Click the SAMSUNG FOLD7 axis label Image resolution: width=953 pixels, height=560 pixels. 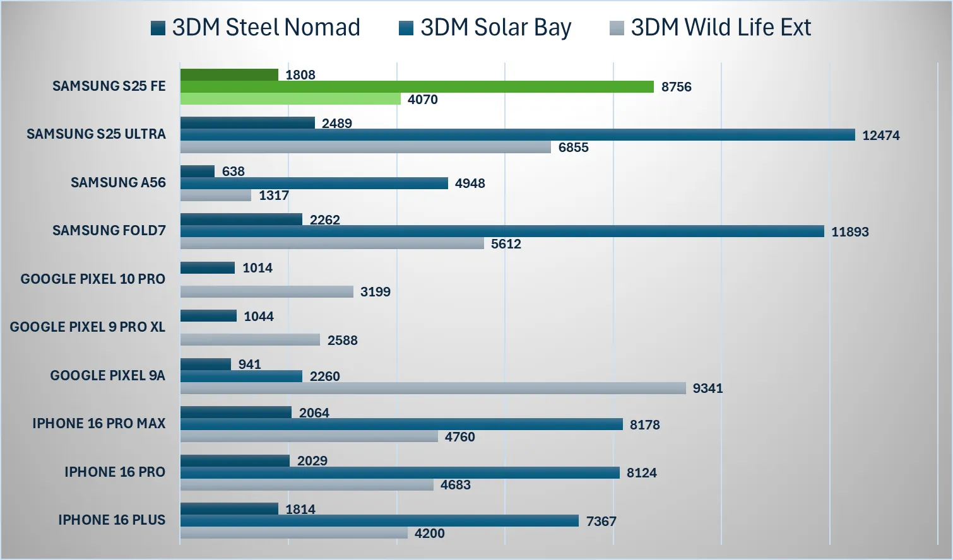click(x=109, y=230)
